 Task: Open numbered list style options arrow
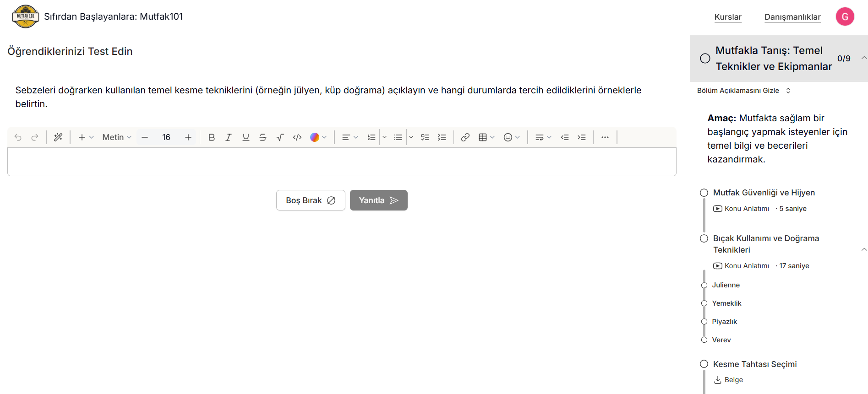[385, 137]
